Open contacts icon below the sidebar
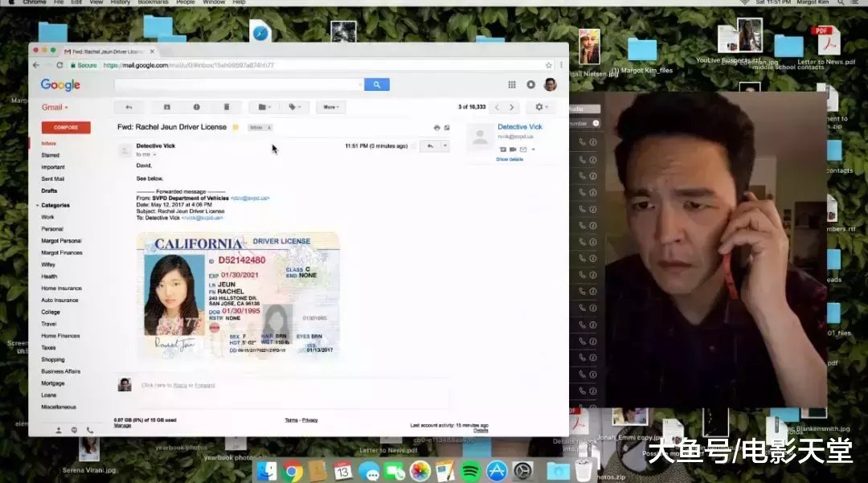Screen dimensions: 868x483 [59, 430]
